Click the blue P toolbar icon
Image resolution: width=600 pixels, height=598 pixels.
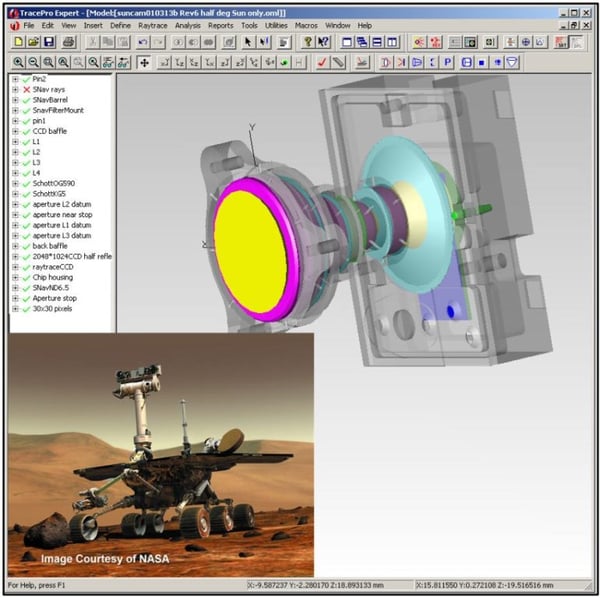(x=448, y=62)
